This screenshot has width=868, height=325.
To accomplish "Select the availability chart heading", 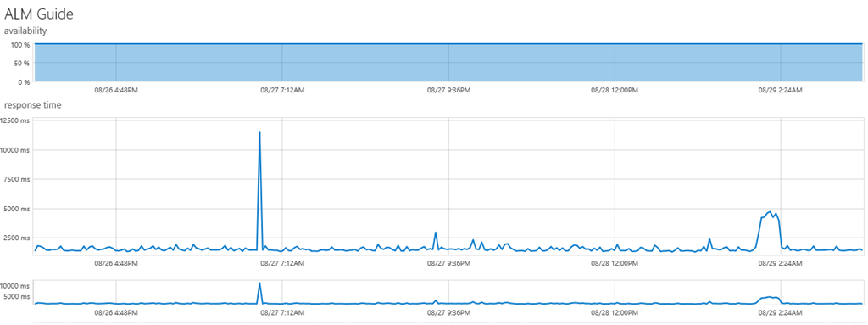I will click(25, 31).
